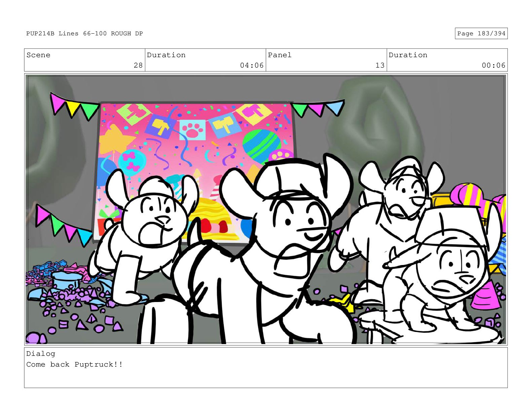Click the dialog text 'Come back Puptruck!!'

tap(75, 365)
